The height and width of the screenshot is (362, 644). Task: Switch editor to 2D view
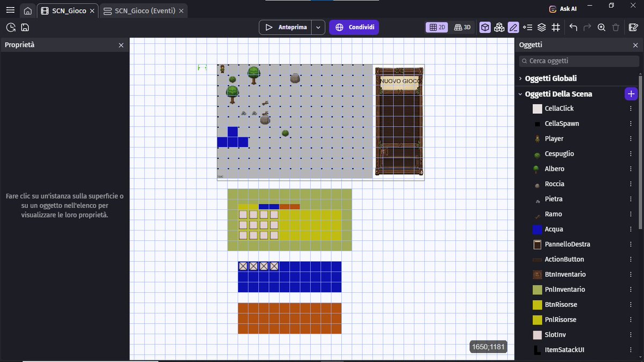click(437, 27)
